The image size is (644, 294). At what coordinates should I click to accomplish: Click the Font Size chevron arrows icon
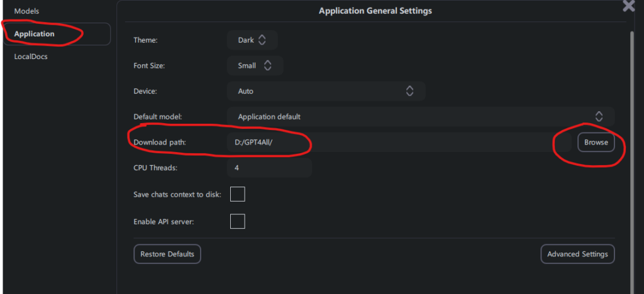click(267, 65)
